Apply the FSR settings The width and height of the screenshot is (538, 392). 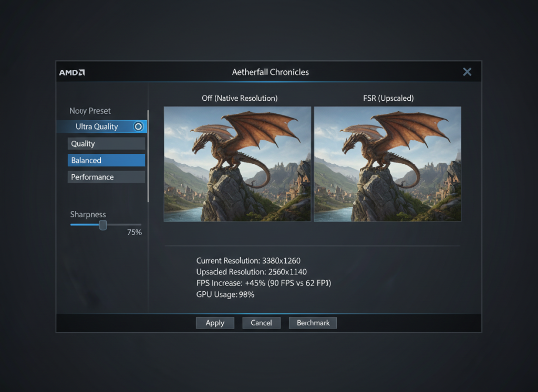pos(215,323)
